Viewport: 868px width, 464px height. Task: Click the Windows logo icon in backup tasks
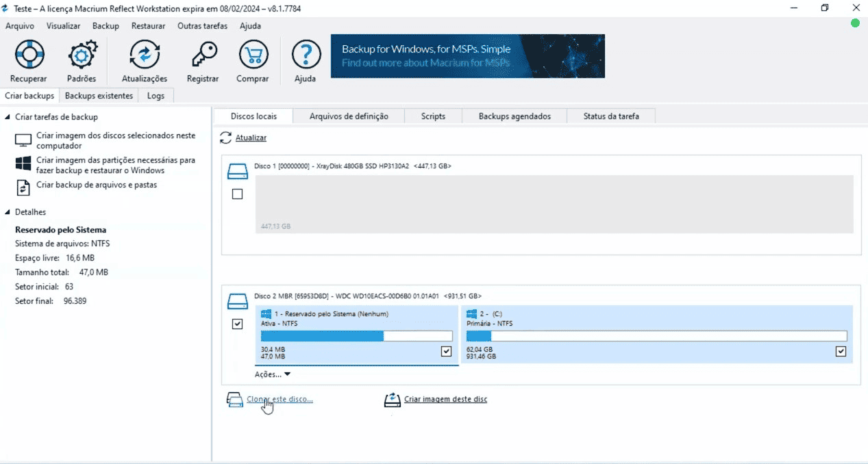23,164
